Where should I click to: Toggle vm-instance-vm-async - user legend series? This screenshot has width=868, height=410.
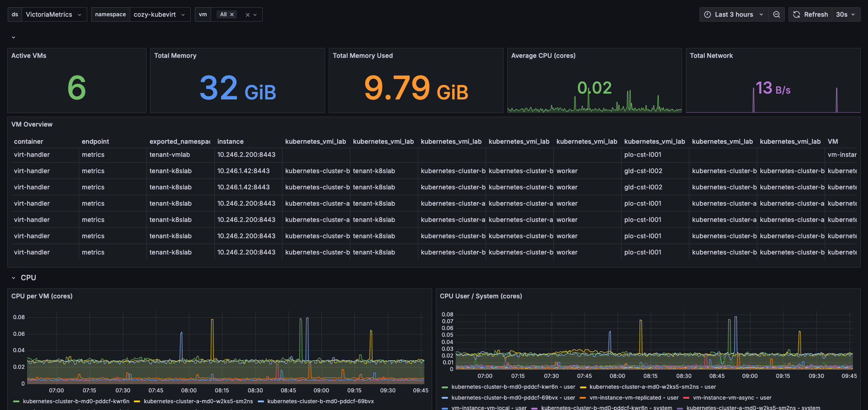coord(732,398)
